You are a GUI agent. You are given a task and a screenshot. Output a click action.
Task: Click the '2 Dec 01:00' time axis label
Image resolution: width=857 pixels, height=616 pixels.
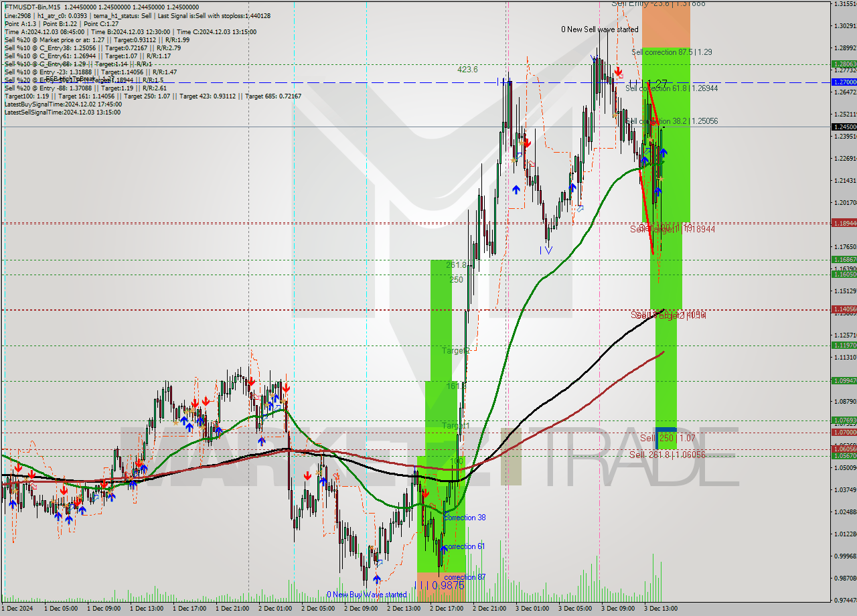pyautogui.click(x=275, y=609)
